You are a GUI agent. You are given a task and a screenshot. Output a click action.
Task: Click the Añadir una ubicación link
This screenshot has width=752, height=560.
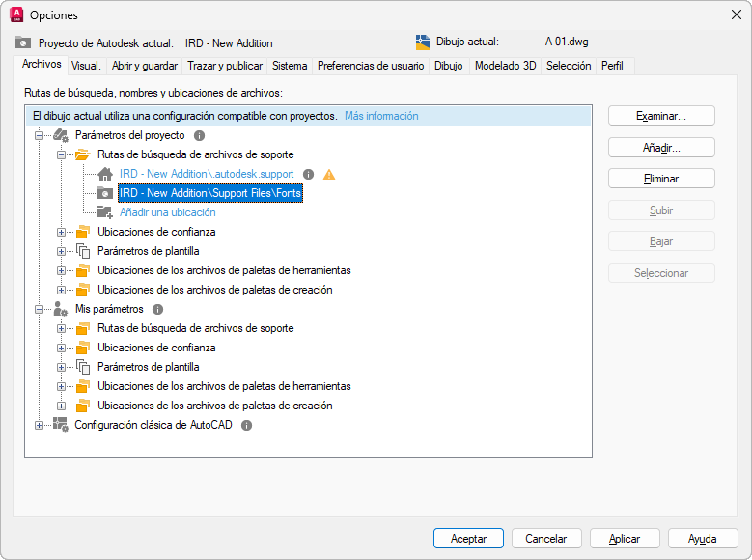[x=167, y=212]
